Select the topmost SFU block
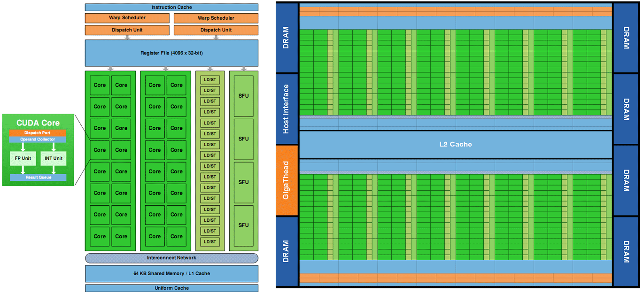Image resolution: width=644 pixels, height=295 pixels. 243,96
